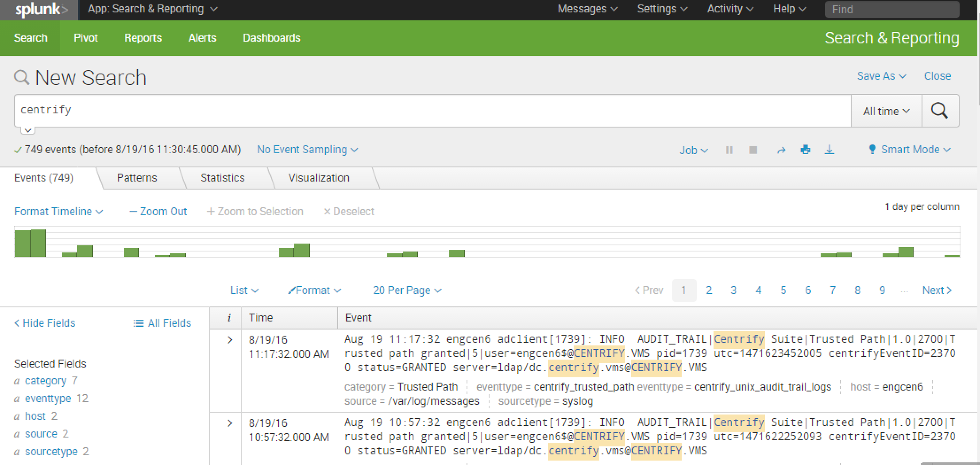Print the search results
The width and height of the screenshot is (980, 465).
tap(806, 150)
